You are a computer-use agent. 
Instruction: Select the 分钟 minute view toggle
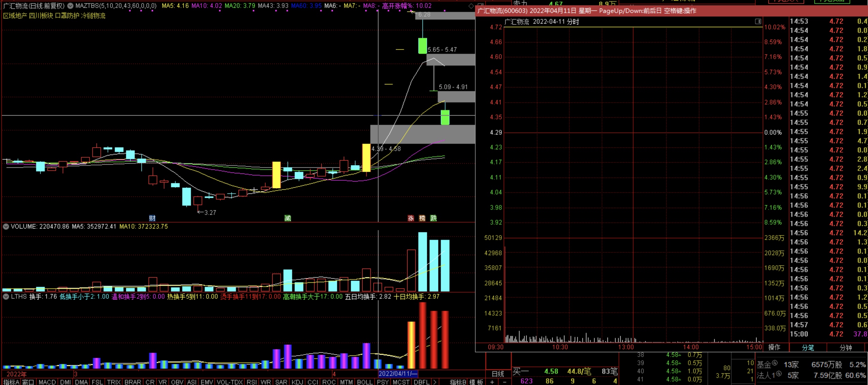point(846,348)
